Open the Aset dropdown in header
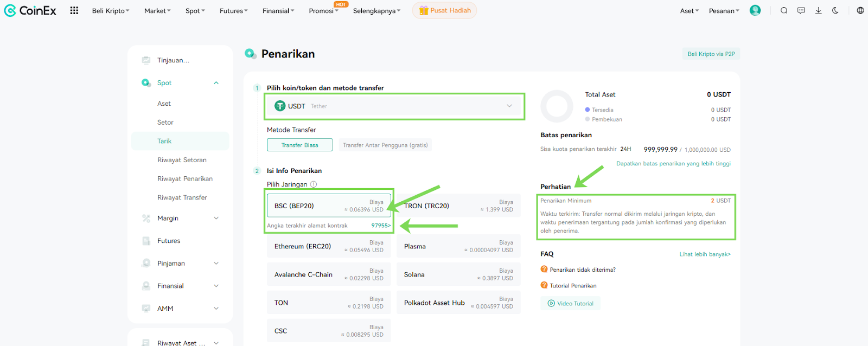Image resolution: width=868 pixels, height=346 pixels. 690,11
